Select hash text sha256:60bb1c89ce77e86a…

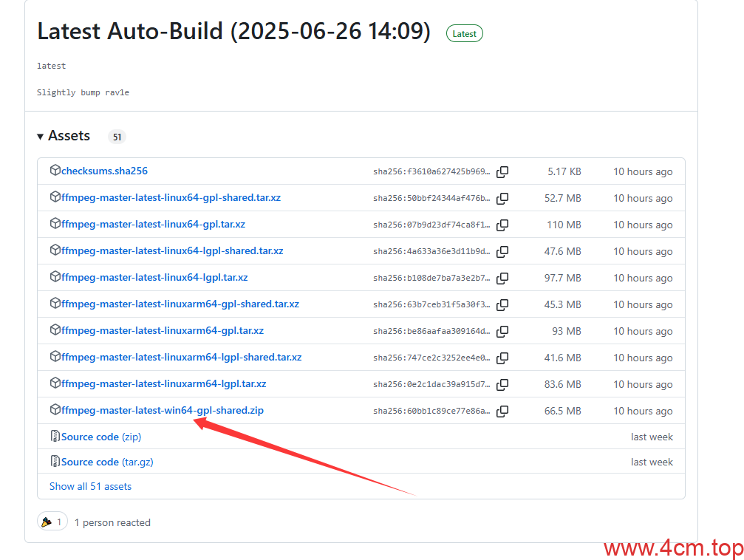(x=431, y=411)
